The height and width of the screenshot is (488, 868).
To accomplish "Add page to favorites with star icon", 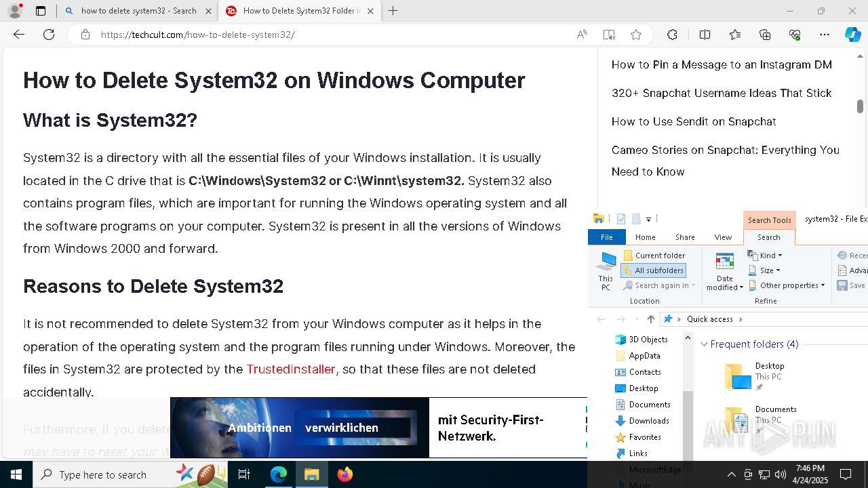I will tap(636, 35).
